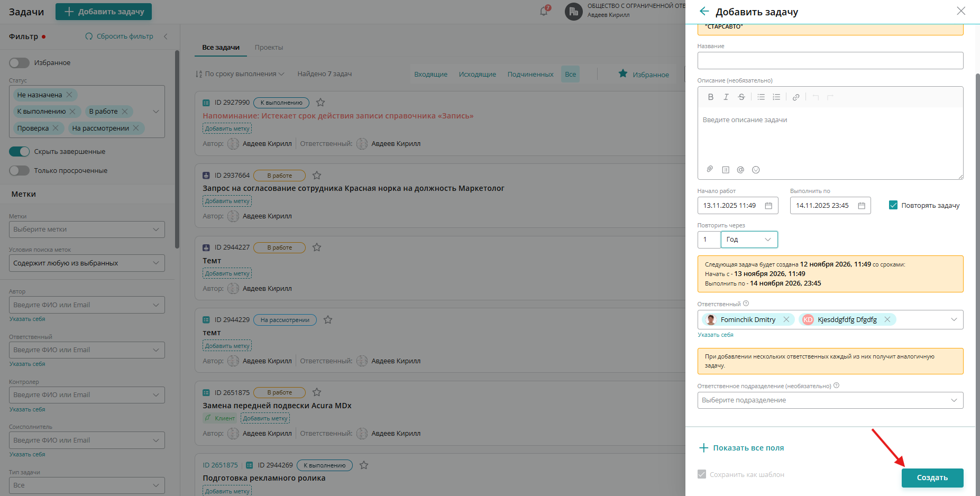Open the emoji picker in description
Screen dimensions: 980x496
click(x=756, y=169)
